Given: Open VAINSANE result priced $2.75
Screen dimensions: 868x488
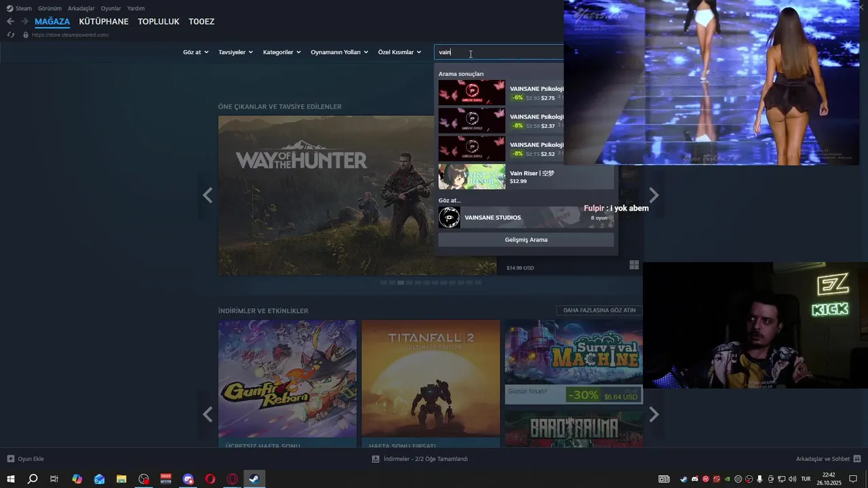Looking at the screenshot, I should tap(500, 93).
